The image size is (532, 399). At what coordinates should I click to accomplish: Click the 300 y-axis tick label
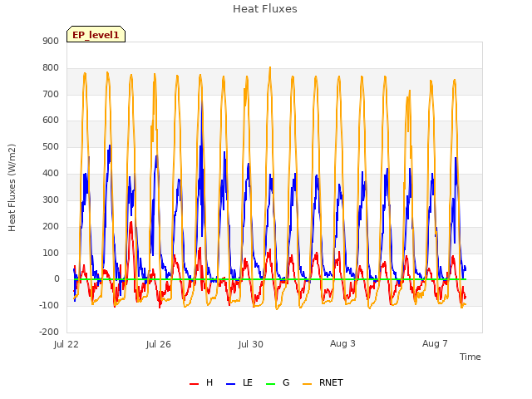pyautogui.click(x=51, y=199)
